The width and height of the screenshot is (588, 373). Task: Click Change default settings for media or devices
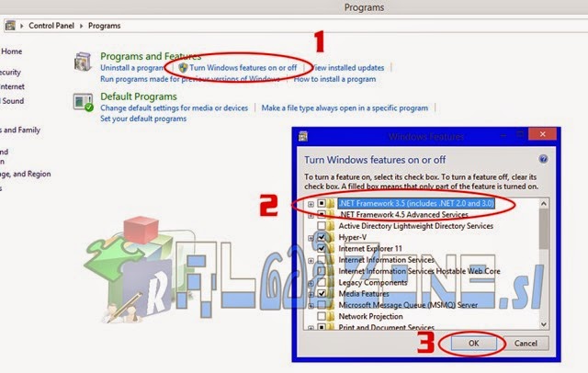pos(174,108)
